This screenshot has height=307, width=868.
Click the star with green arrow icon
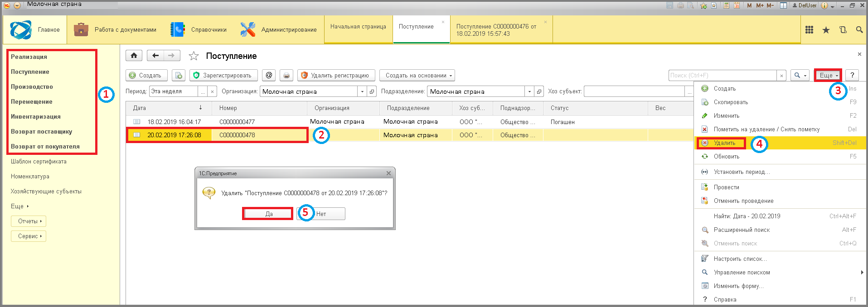(703, 5)
